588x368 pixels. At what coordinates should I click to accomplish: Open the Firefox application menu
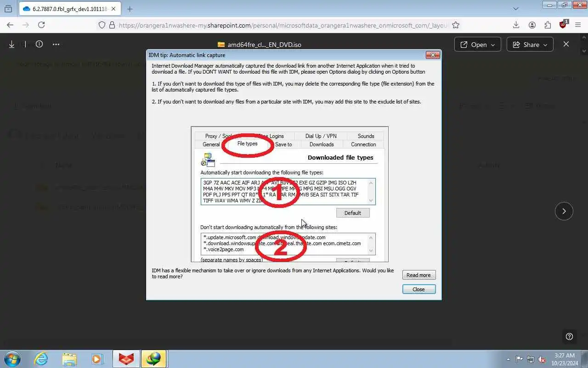click(578, 25)
